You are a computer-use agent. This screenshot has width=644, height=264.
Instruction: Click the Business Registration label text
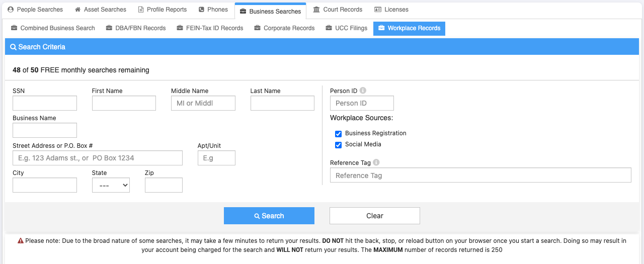tap(376, 133)
